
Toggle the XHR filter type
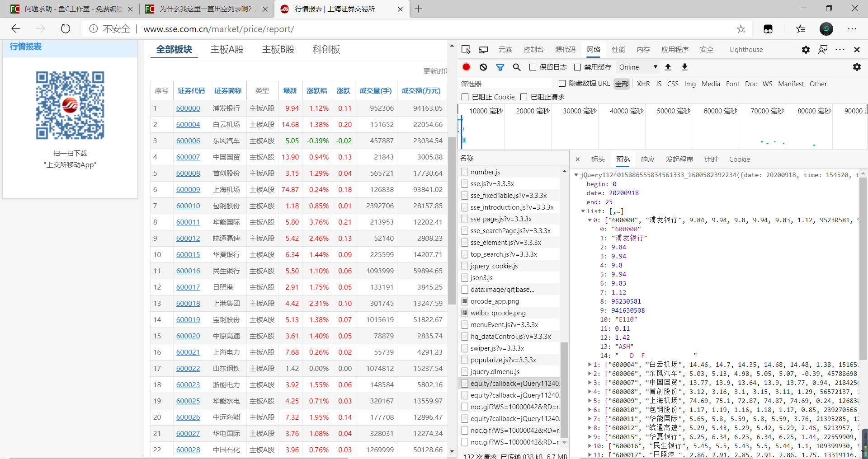(643, 84)
